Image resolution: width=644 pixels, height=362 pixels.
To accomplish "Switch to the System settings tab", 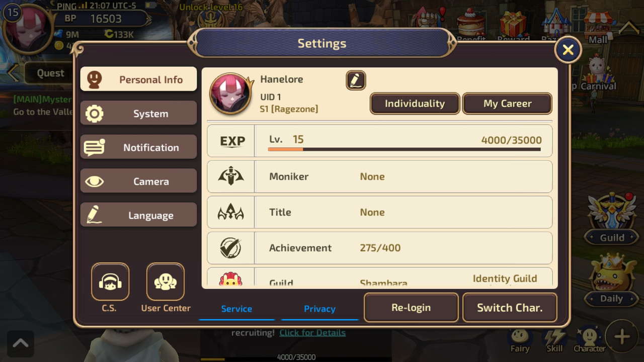I will pos(138,114).
